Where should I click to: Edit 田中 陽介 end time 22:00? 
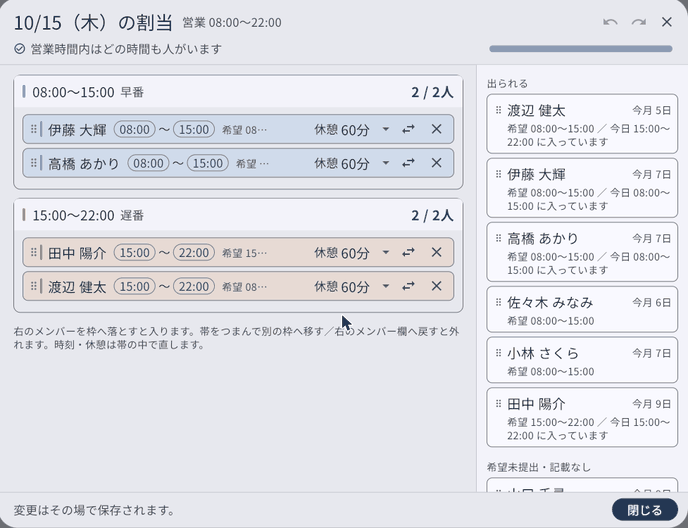tap(194, 253)
